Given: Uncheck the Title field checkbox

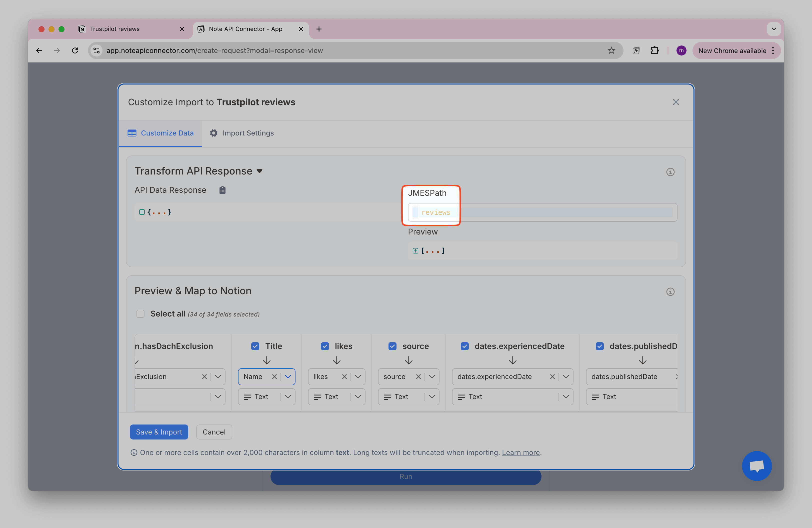Looking at the screenshot, I should pos(255,346).
